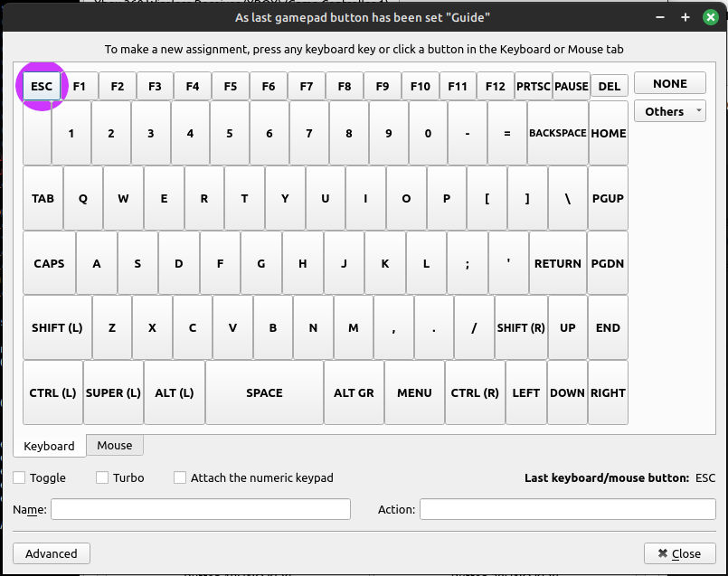Assign the Q key
This screenshot has height=576, width=728.
[82, 198]
